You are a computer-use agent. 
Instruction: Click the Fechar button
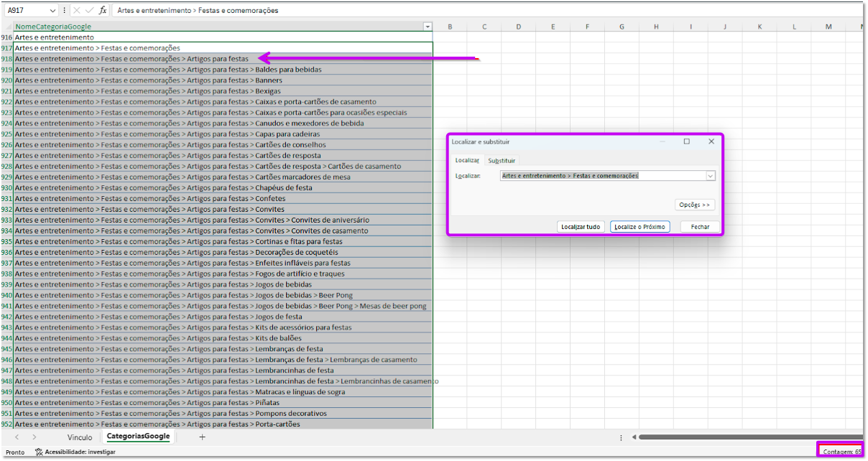tap(700, 227)
